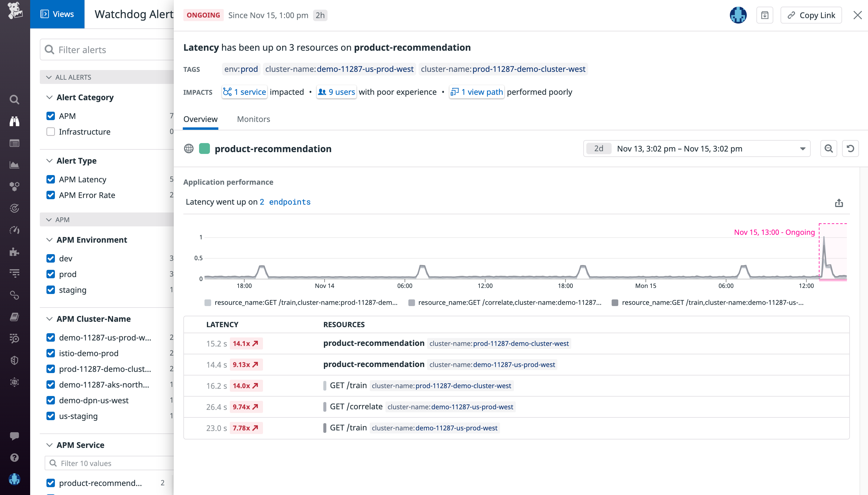The width and height of the screenshot is (868, 495).
Task: Uncheck the istio-demo-prod cluster filter
Action: pos(51,353)
